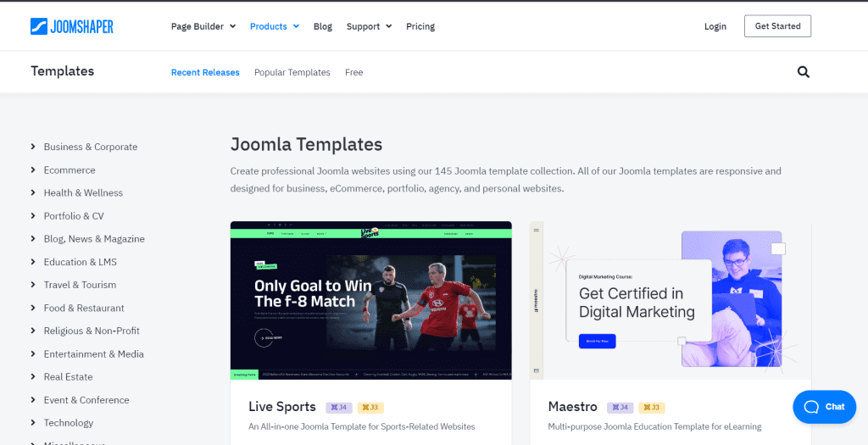This screenshot has width=868, height=445.
Task: Open the Food & Restaurant category
Action: pyautogui.click(x=84, y=308)
